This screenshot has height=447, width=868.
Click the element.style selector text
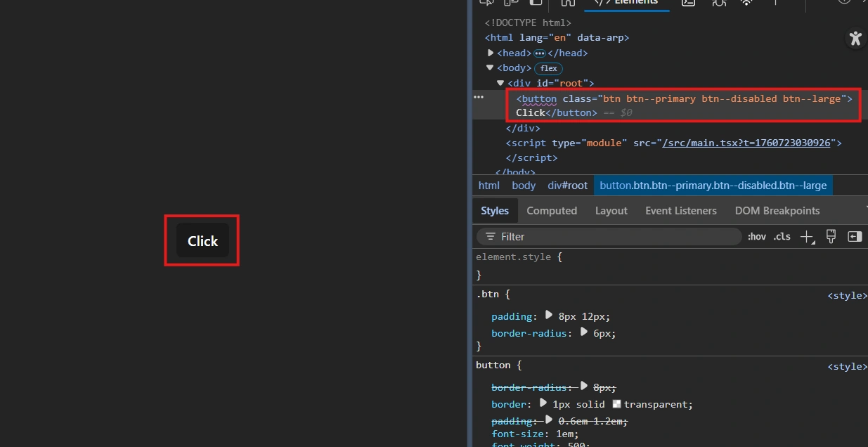click(x=513, y=257)
